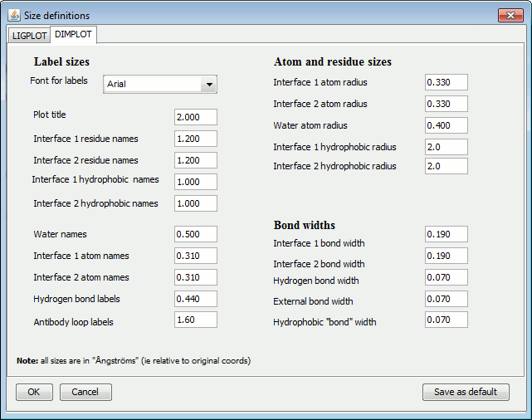
Task: Focus the Water atom radius field
Action: [447, 125]
